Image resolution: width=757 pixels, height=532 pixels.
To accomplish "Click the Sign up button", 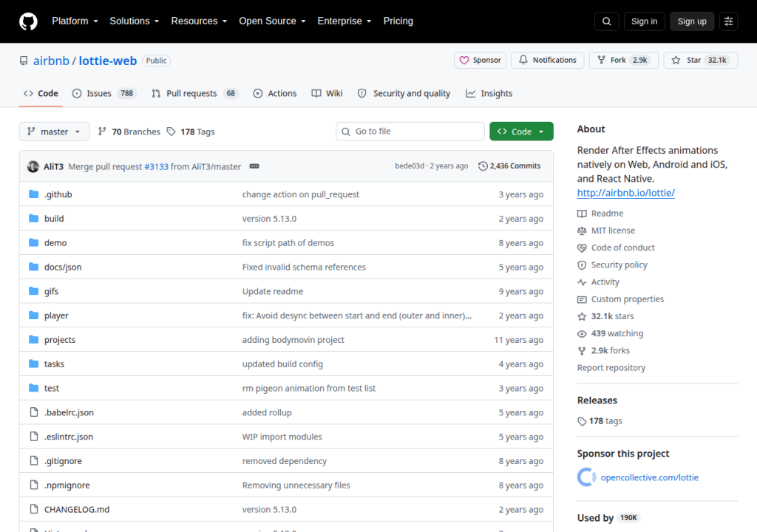I will [692, 21].
